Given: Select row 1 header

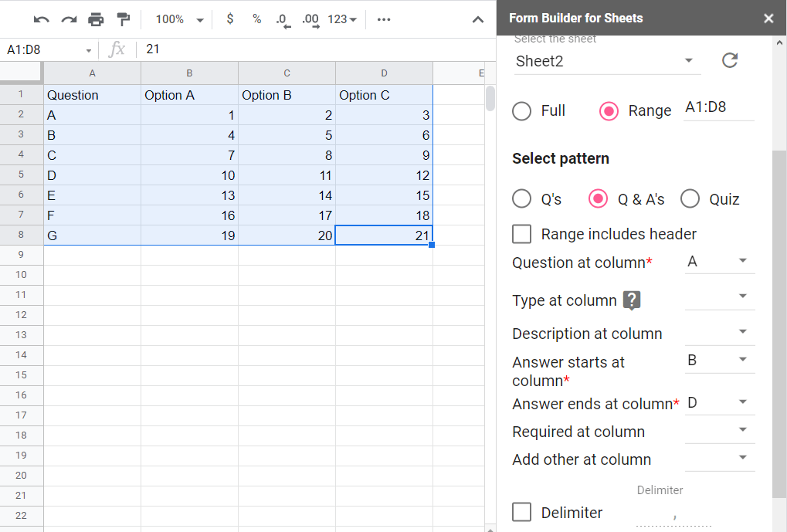Looking at the screenshot, I should [x=21, y=94].
